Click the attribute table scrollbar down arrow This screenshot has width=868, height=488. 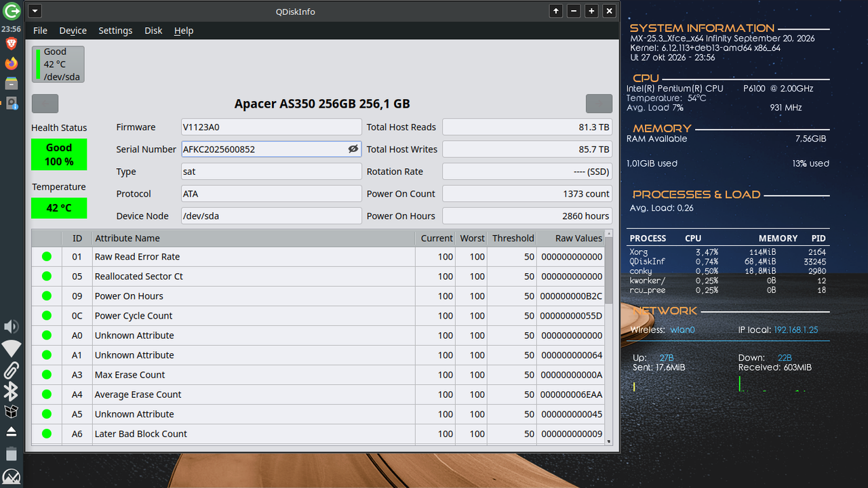point(609,441)
